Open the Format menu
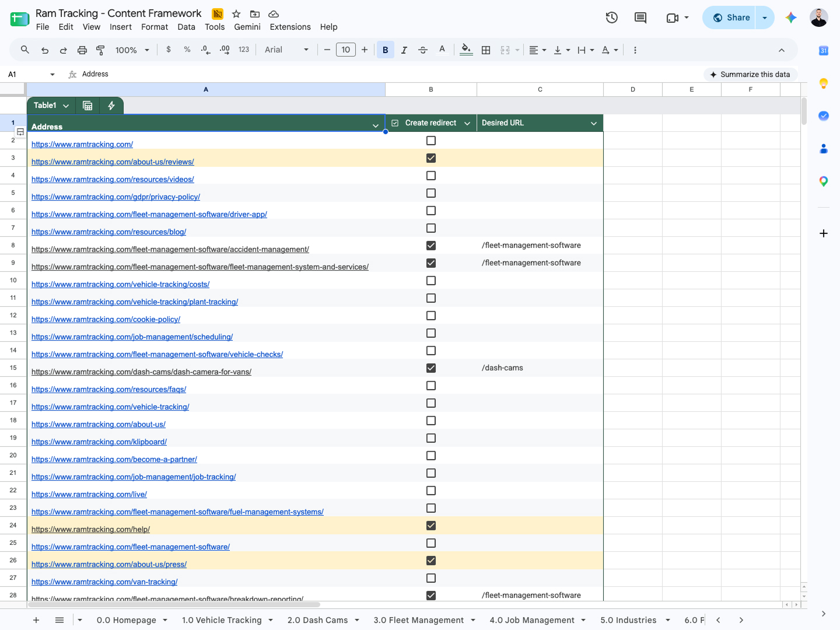The width and height of the screenshot is (840, 630). click(155, 27)
